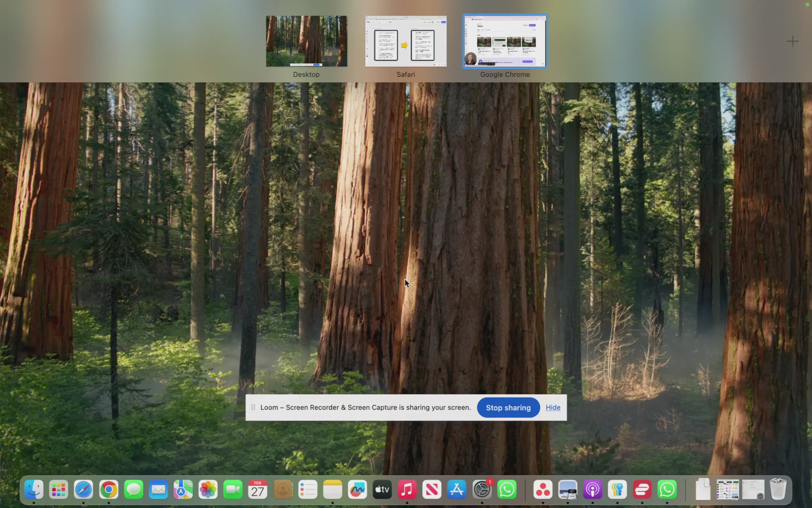Open the Passwords app key icon

617,490
